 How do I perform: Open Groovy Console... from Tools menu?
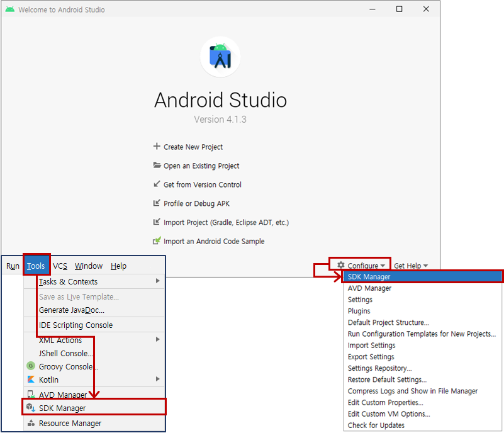(94, 366)
